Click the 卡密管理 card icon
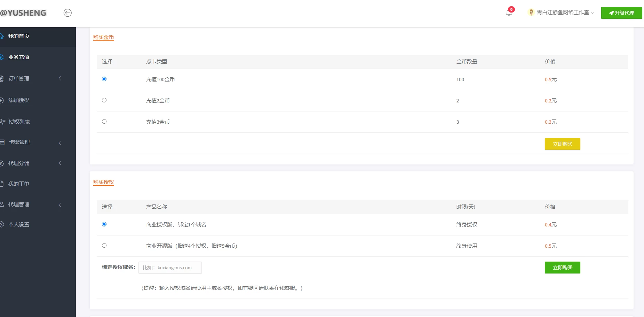 click(x=2, y=142)
